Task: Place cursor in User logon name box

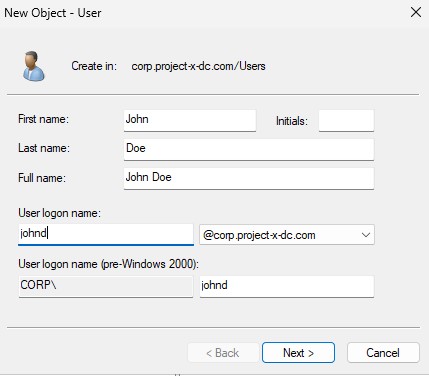Action: point(106,234)
